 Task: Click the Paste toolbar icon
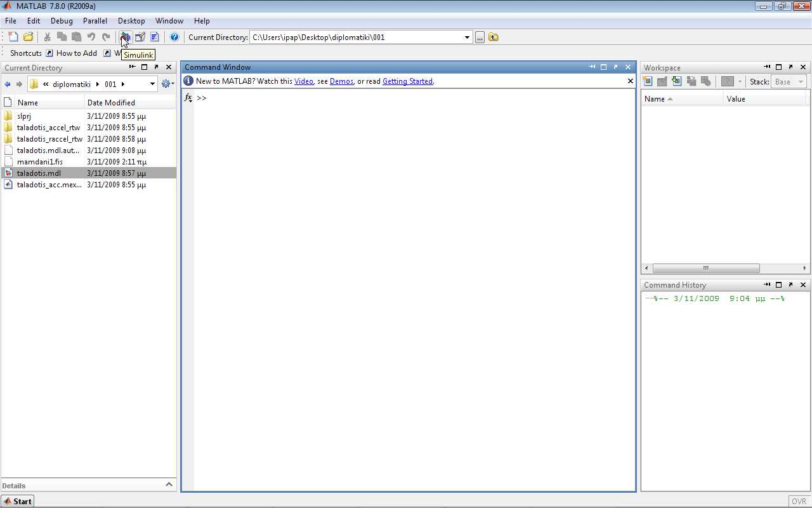[x=76, y=37]
